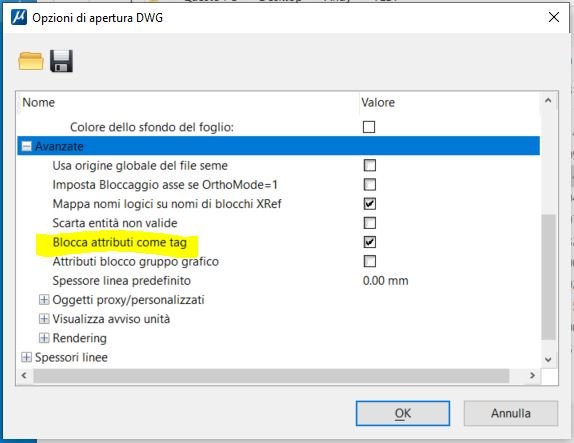The width and height of the screenshot is (574, 443).
Task: Click the Colore dello sfondo del foglio swatch
Action: point(369,127)
